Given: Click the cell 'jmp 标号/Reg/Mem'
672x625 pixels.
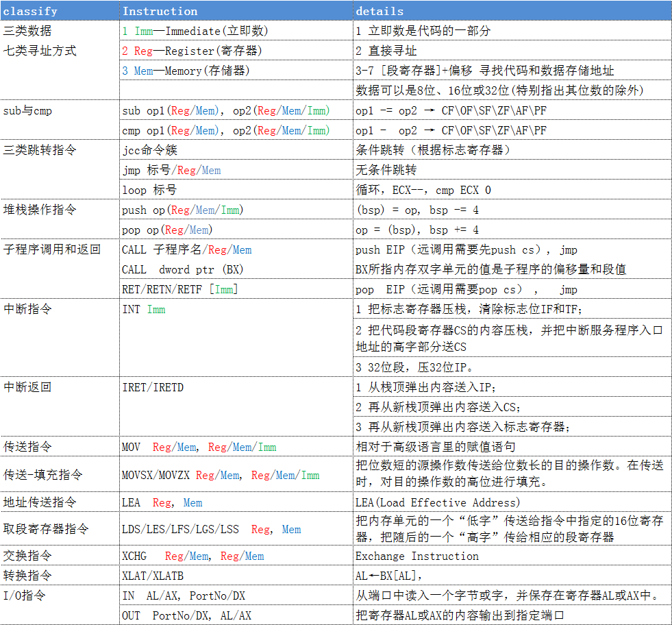Looking at the screenshot, I should pos(236,170).
